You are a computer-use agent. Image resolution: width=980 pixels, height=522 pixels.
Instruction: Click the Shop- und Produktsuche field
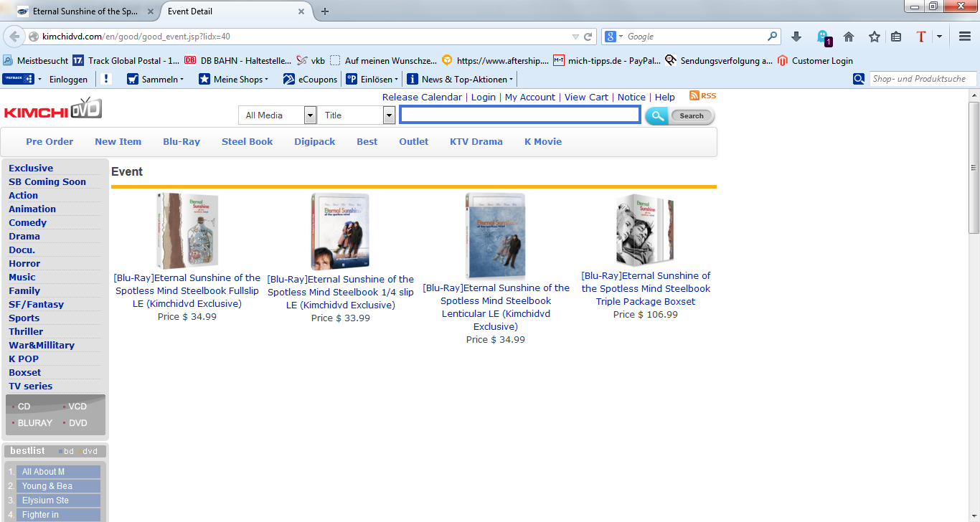[x=923, y=79]
